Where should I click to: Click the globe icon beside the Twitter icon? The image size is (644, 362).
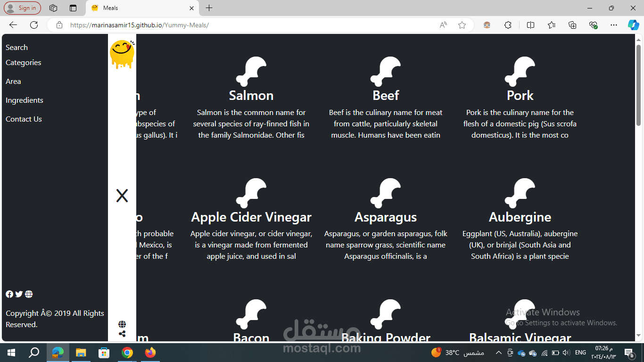29,294
